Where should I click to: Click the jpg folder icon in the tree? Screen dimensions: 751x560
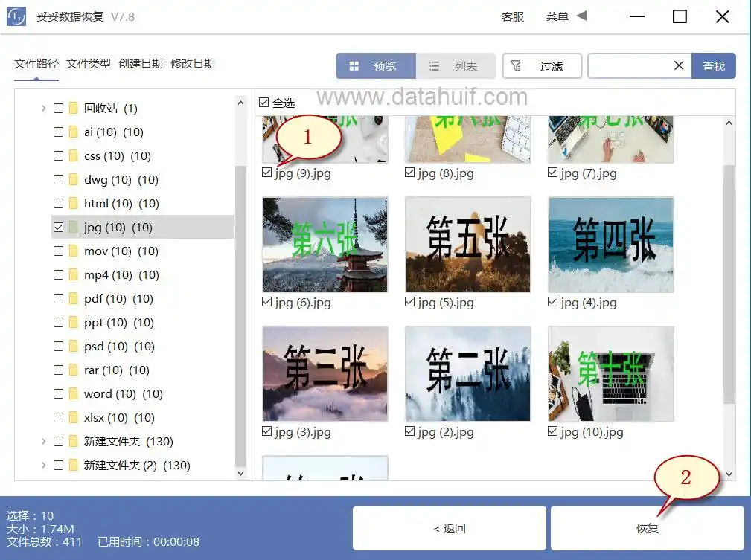74,227
